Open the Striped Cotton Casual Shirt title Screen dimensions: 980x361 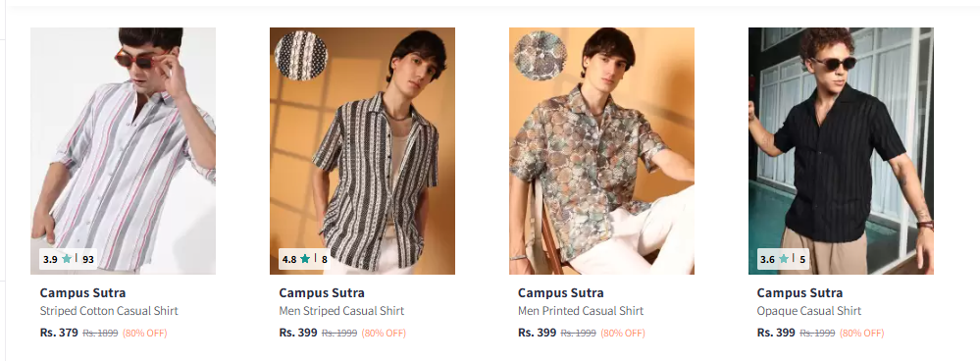tap(109, 310)
